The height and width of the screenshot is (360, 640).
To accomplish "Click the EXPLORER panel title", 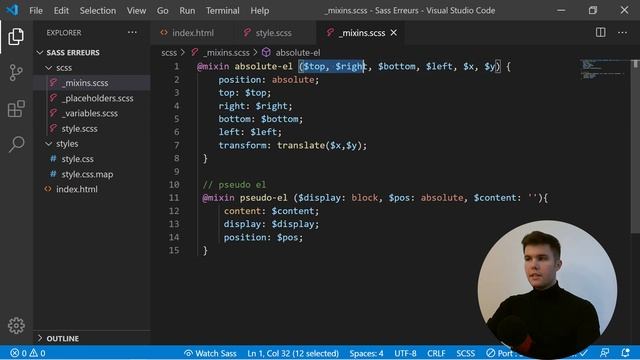I will pos(64,33).
